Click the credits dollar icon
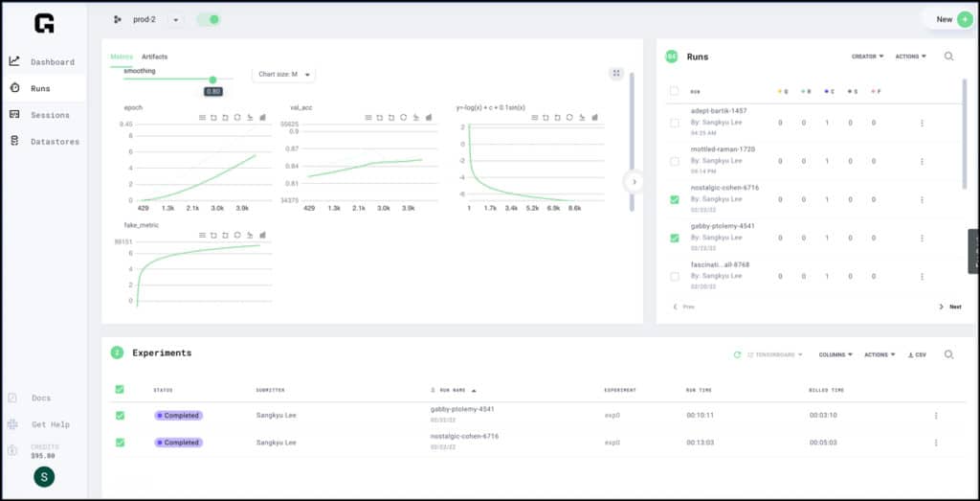Viewport: 980px width, 501px height. pyautogui.click(x=12, y=450)
